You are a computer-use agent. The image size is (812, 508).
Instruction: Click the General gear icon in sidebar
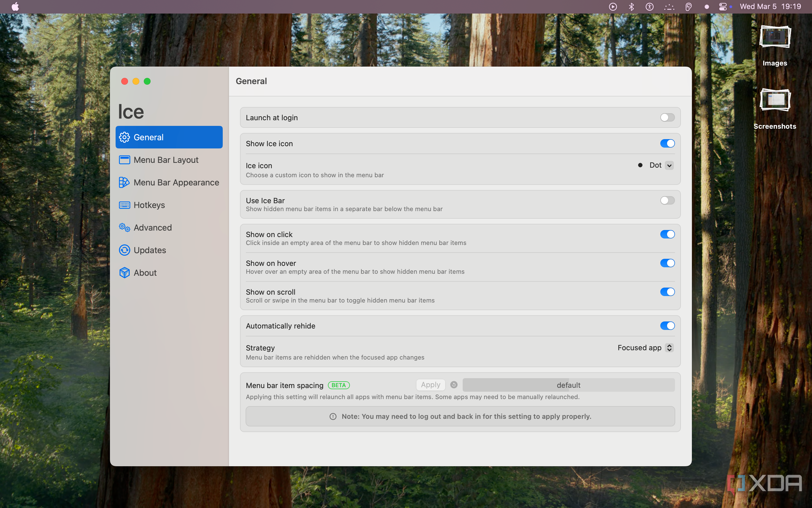(125, 137)
